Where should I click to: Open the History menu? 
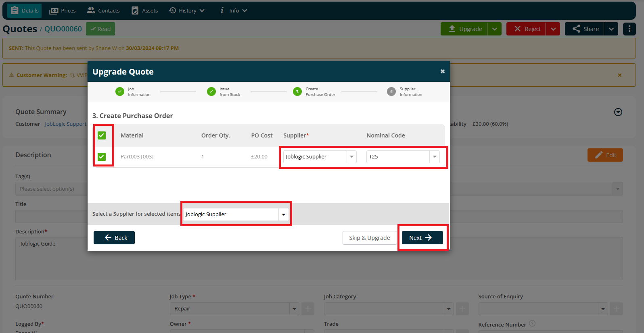pos(187,10)
